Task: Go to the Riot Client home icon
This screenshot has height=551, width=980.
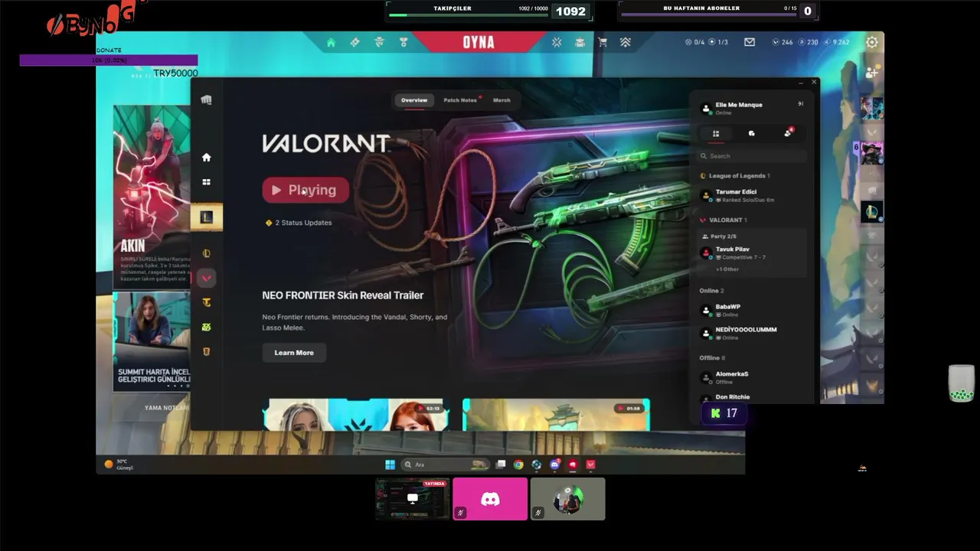Action: click(206, 157)
